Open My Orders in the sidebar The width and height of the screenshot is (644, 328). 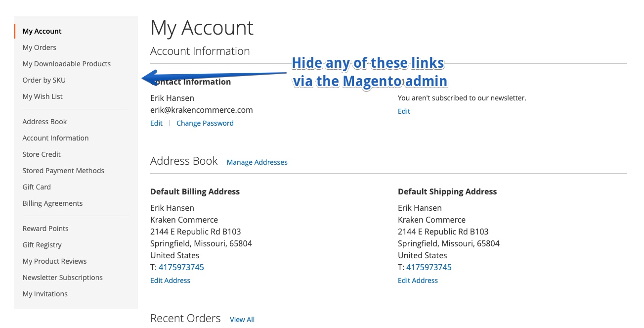(40, 47)
